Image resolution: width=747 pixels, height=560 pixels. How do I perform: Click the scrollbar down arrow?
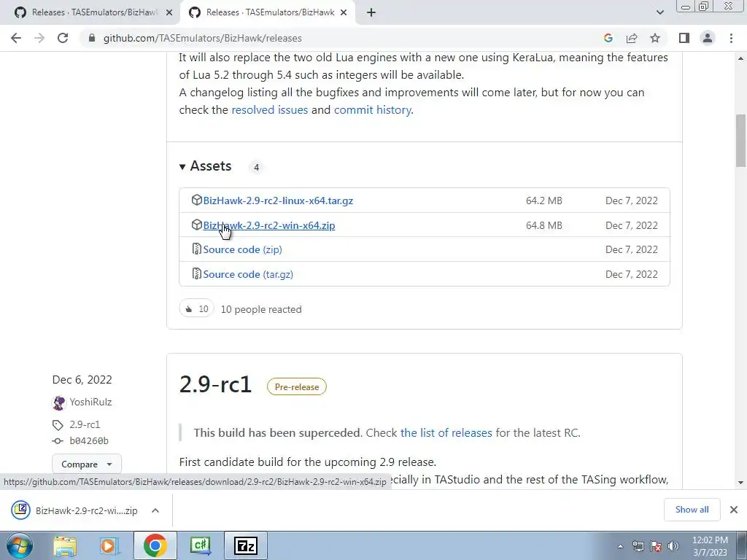pos(740,483)
